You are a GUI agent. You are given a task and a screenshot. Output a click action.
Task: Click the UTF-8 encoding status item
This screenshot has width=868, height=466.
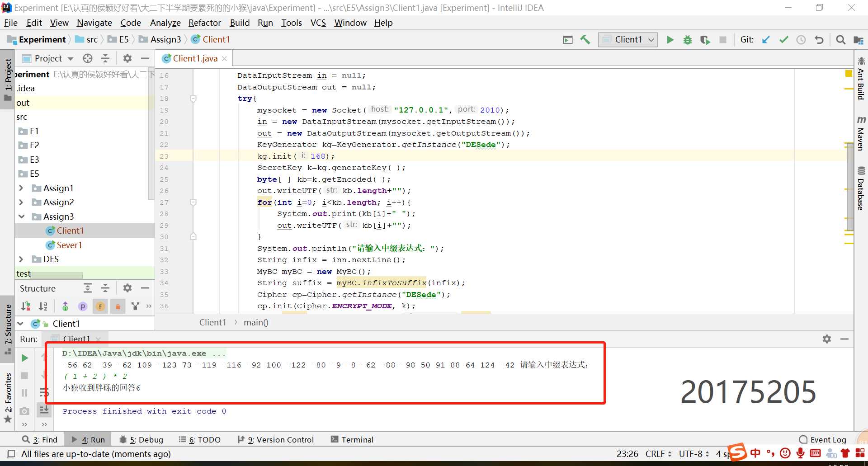[694, 453]
